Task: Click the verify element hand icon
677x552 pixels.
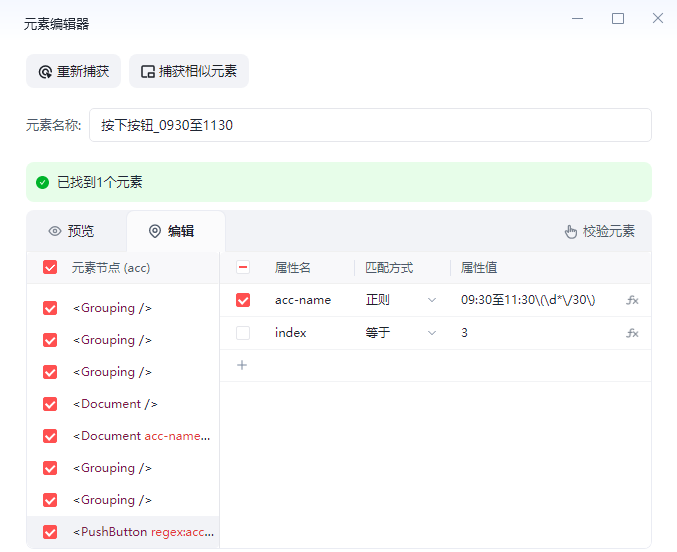Action: [571, 232]
